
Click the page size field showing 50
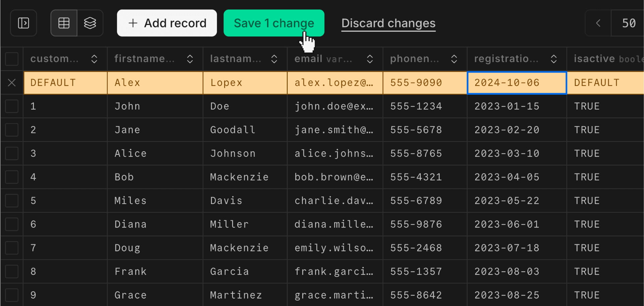629,23
